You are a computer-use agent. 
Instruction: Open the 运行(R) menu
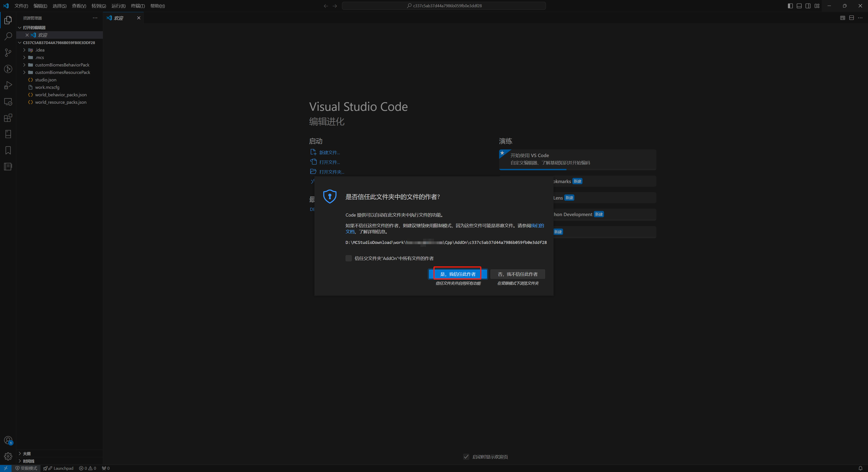point(119,6)
